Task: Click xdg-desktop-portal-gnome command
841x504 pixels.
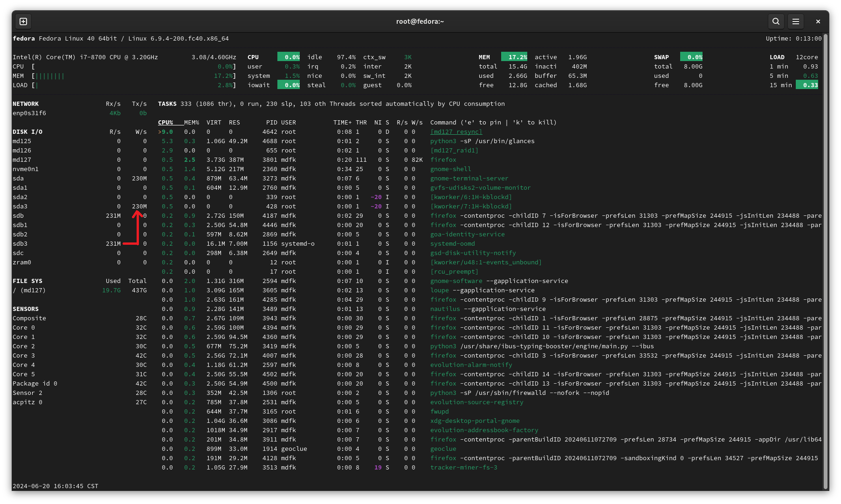Action: 475,421
